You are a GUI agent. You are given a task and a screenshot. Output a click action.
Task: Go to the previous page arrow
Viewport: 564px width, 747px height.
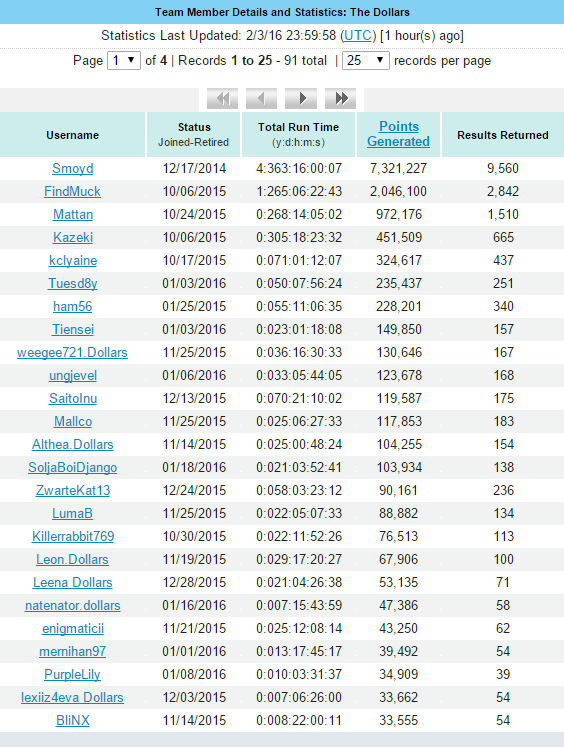click(x=262, y=98)
